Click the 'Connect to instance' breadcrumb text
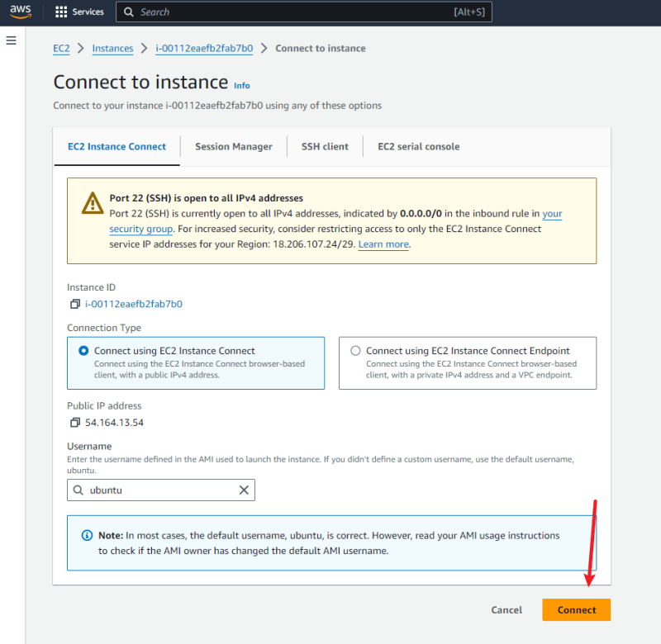Image resolution: width=661 pixels, height=644 pixels. [x=321, y=49]
